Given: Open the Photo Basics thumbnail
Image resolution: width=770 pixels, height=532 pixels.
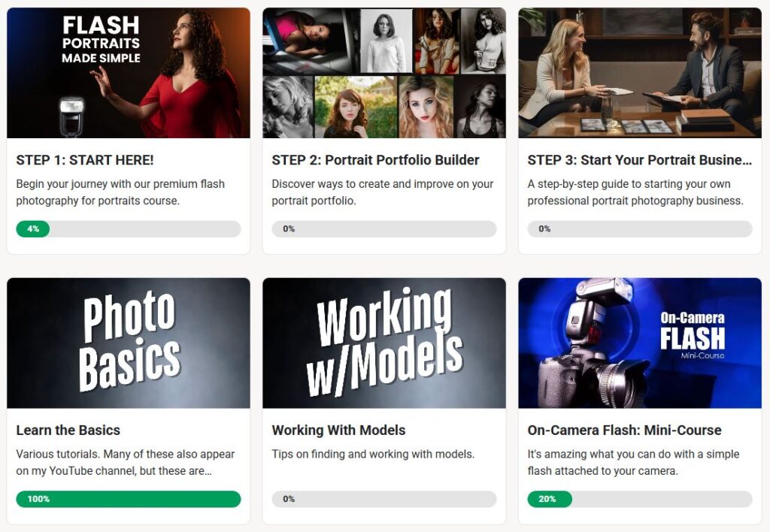Looking at the screenshot, I should point(128,343).
